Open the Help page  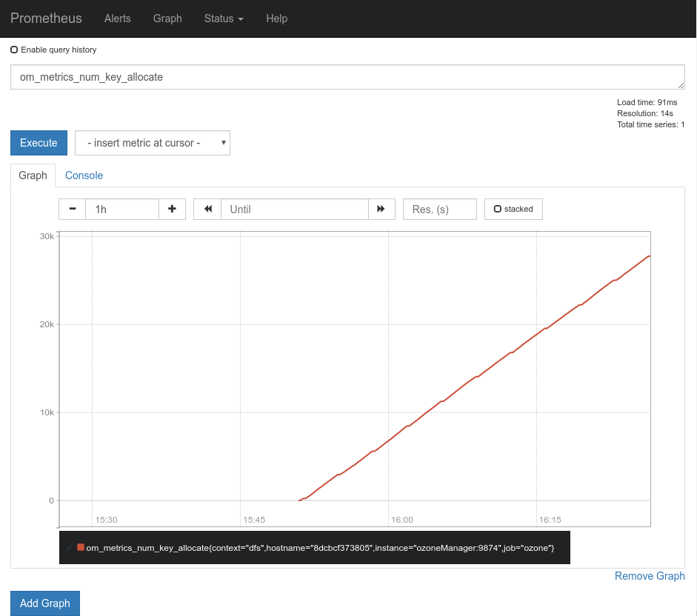(276, 19)
